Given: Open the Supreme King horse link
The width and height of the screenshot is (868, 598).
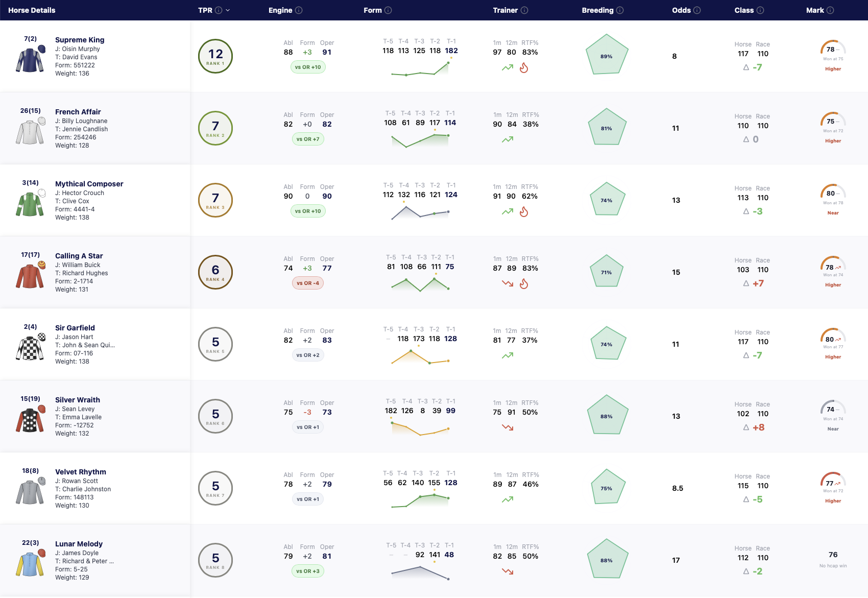Looking at the screenshot, I should point(80,40).
